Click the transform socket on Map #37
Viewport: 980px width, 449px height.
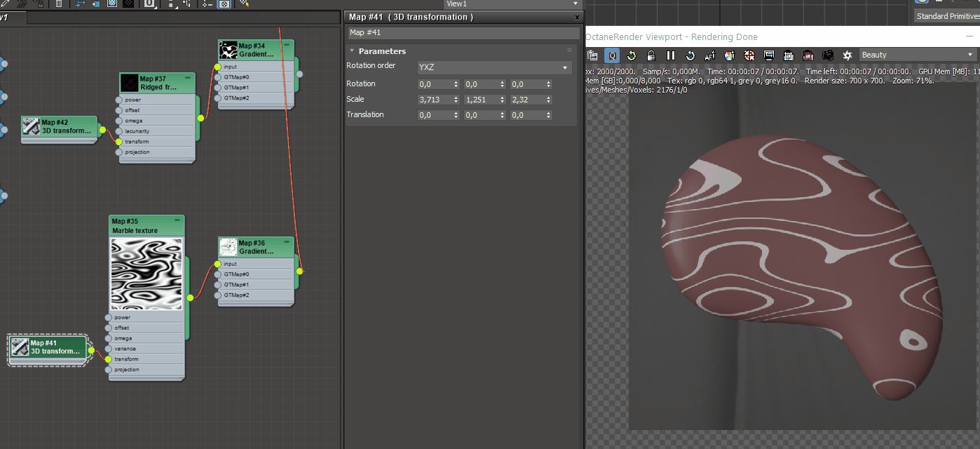pyautogui.click(x=118, y=142)
